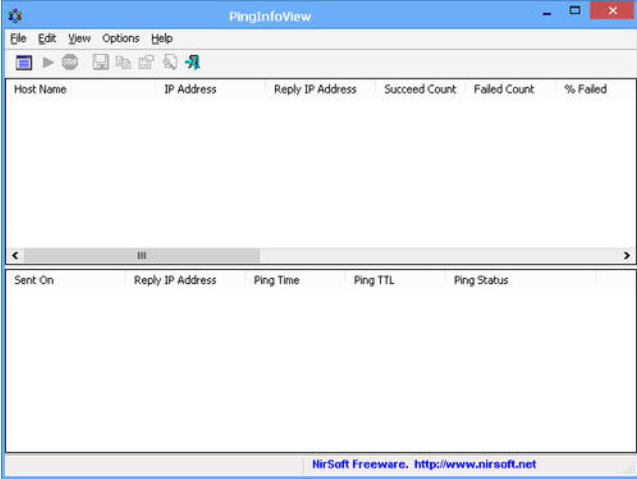Open the Options menu
This screenshot has width=637, height=479.
[121, 39]
